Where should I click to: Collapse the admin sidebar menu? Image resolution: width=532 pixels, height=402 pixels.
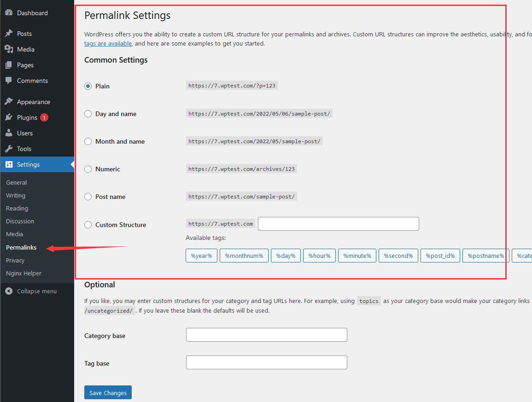31,291
